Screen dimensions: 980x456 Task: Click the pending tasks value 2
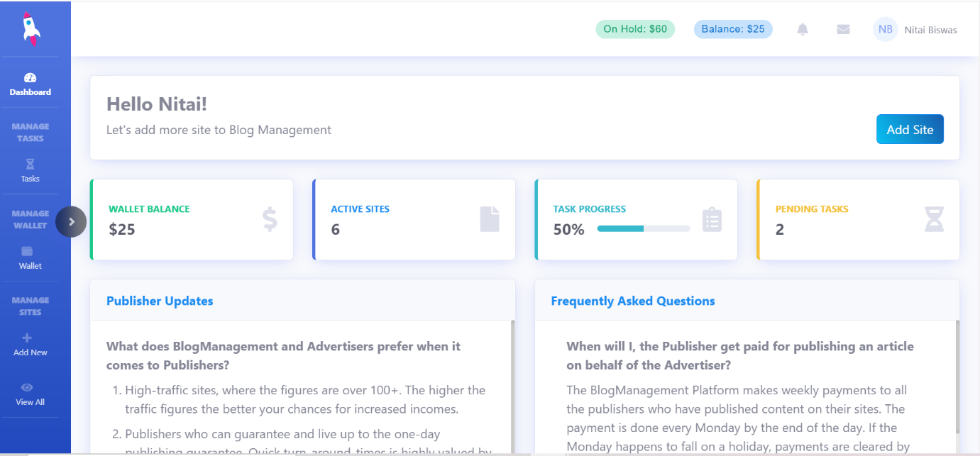(x=780, y=229)
